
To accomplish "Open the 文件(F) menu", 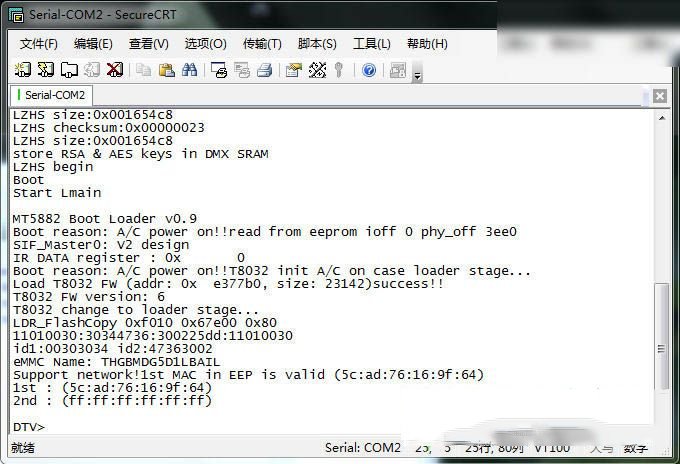I will pos(39,44).
